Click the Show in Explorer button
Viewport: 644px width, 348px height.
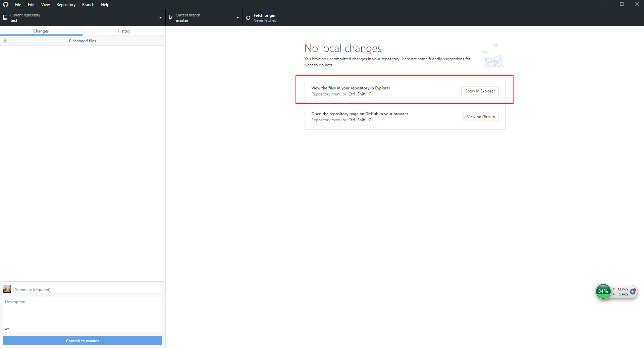(x=480, y=91)
